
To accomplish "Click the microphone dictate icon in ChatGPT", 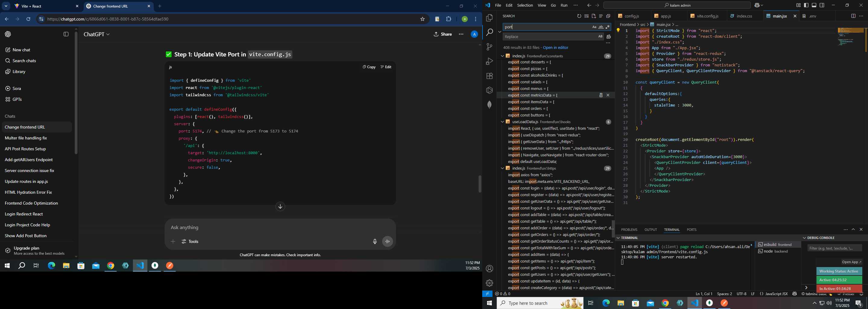I will pos(375,241).
